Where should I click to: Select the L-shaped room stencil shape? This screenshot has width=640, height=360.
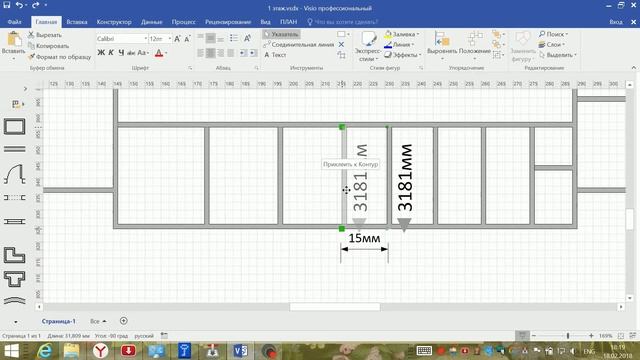pos(15,255)
